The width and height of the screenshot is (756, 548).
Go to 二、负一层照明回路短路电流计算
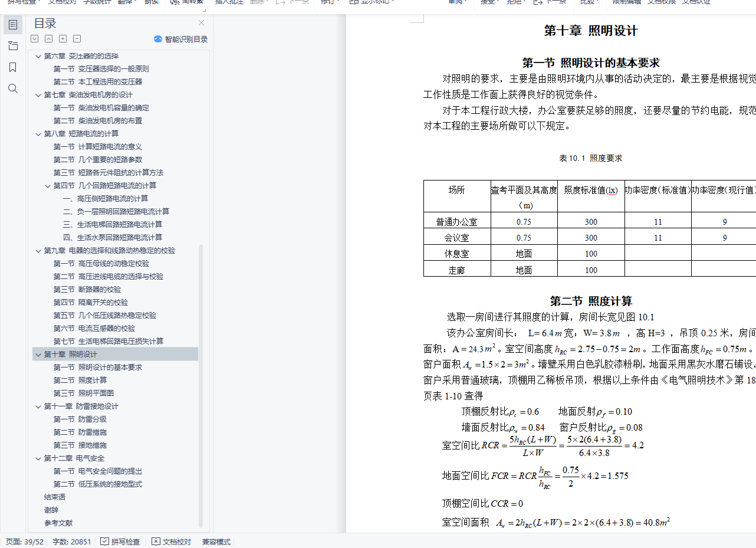116,212
